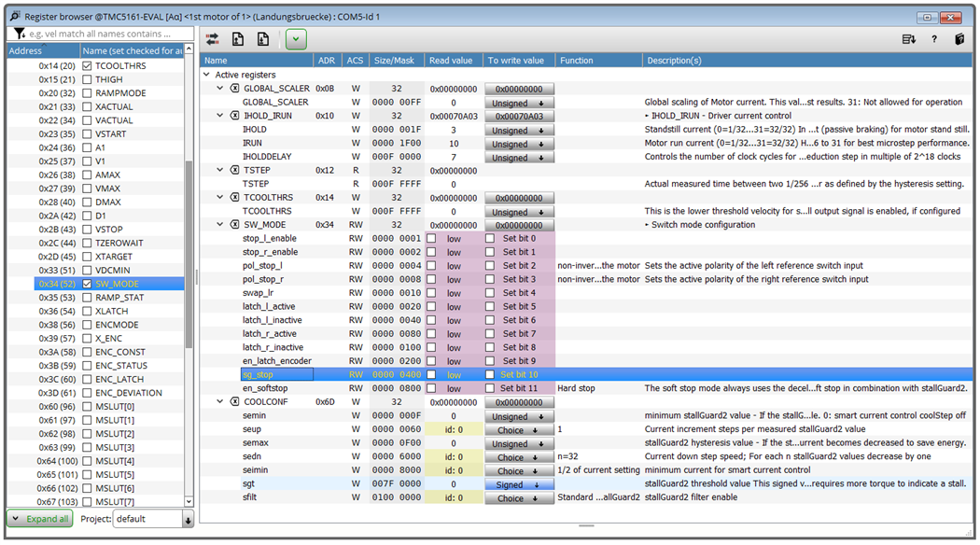980x545 pixels.
Task: Click into the register name filter field
Action: [x=107, y=34]
